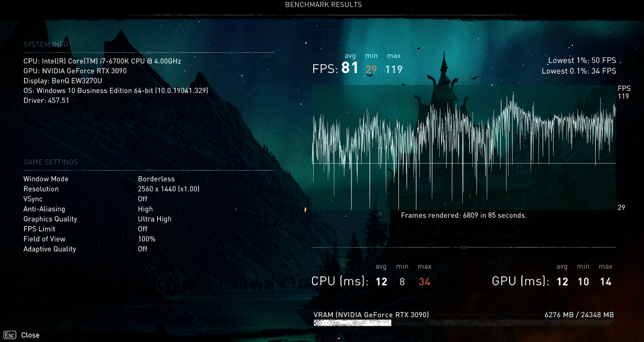644x342 pixels.
Task: Click the GPU average value 12
Action: [563, 282]
